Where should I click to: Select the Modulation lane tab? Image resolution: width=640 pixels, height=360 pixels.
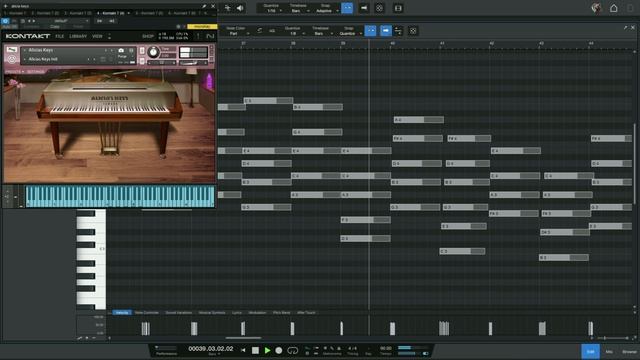point(258,313)
